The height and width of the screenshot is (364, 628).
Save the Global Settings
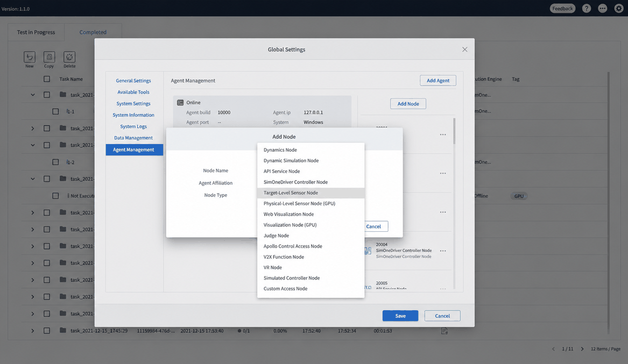tap(400, 316)
